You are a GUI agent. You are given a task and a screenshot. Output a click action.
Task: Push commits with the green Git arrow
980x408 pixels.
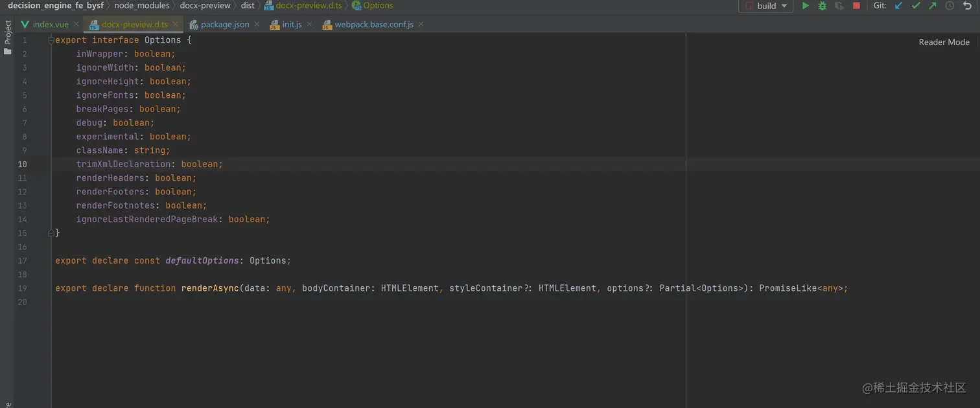coord(933,6)
